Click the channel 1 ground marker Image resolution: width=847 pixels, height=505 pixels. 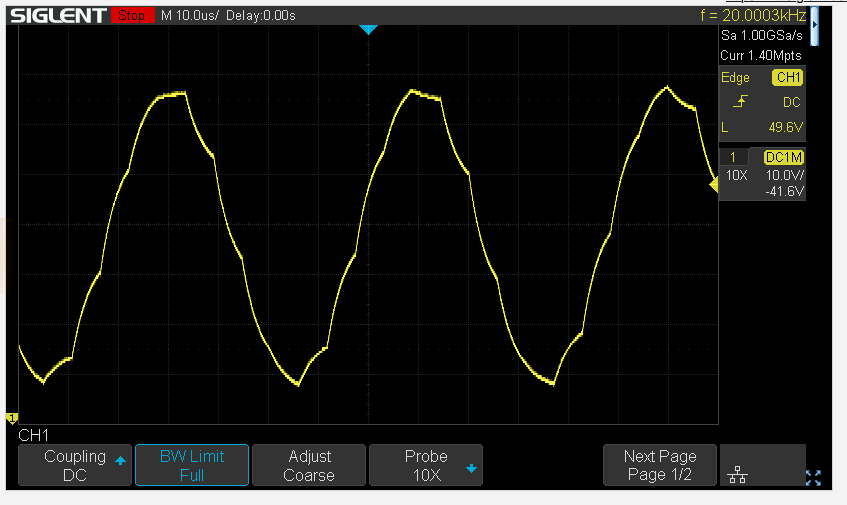click(12, 417)
